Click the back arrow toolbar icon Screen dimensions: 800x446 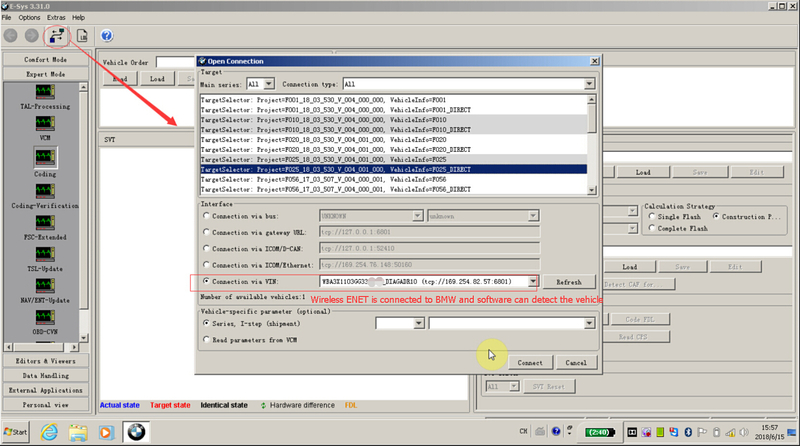(11, 36)
